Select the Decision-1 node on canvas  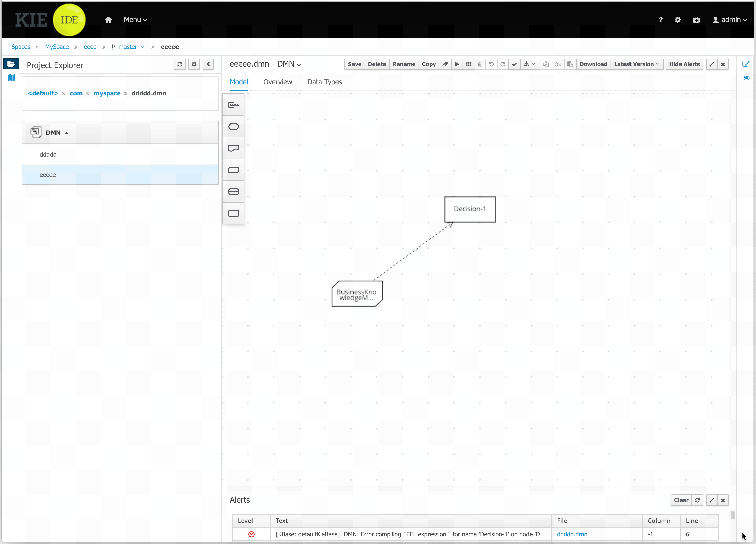[x=470, y=209]
